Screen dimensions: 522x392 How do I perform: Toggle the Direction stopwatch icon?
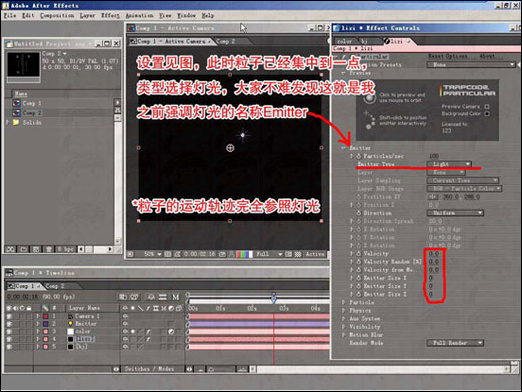359,213
